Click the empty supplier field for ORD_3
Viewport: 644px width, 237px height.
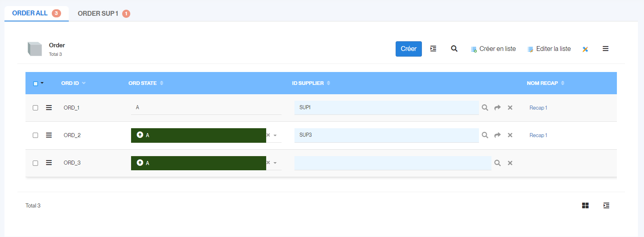[392, 163]
